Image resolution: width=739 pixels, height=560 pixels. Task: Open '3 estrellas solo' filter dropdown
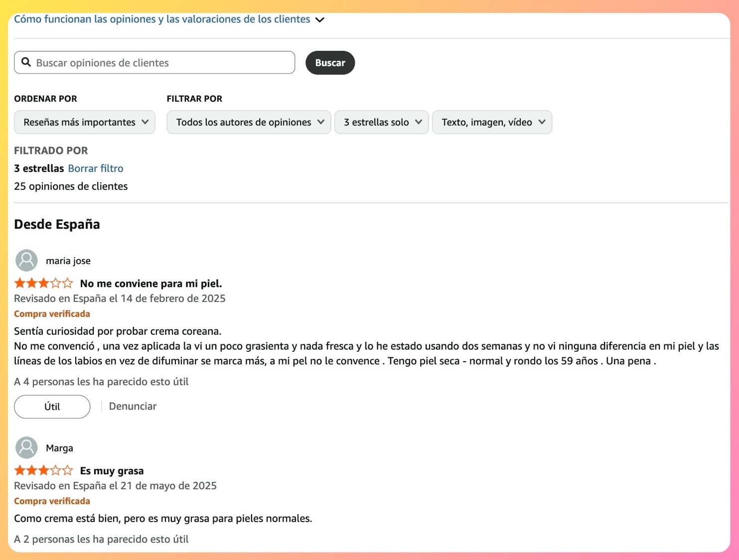click(x=382, y=122)
